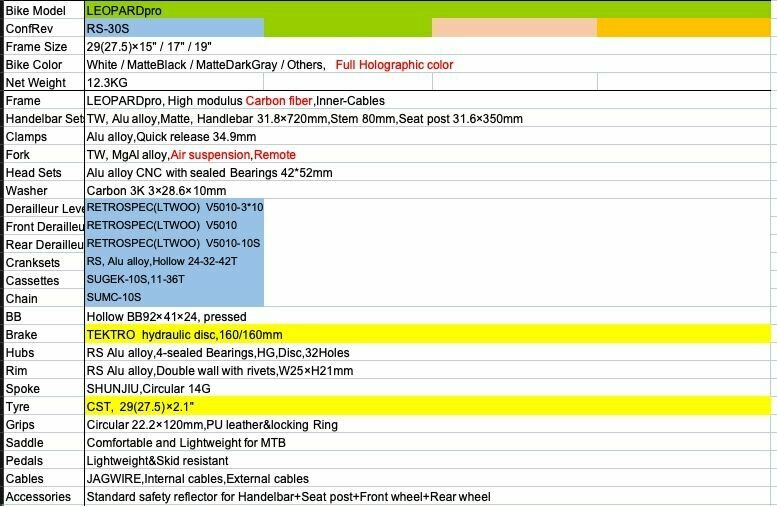Select the Fork Air suspension cell
Screen dimensions: 777x506
pyautogui.click(x=428, y=155)
